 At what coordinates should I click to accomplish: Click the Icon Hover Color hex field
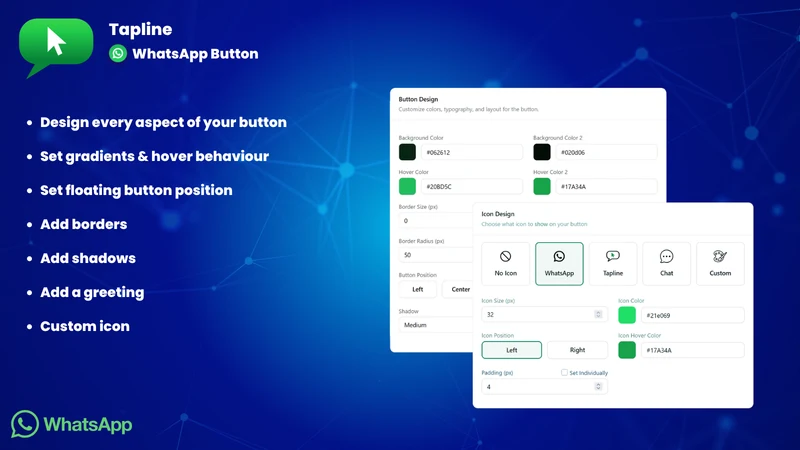(x=693, y=350)
